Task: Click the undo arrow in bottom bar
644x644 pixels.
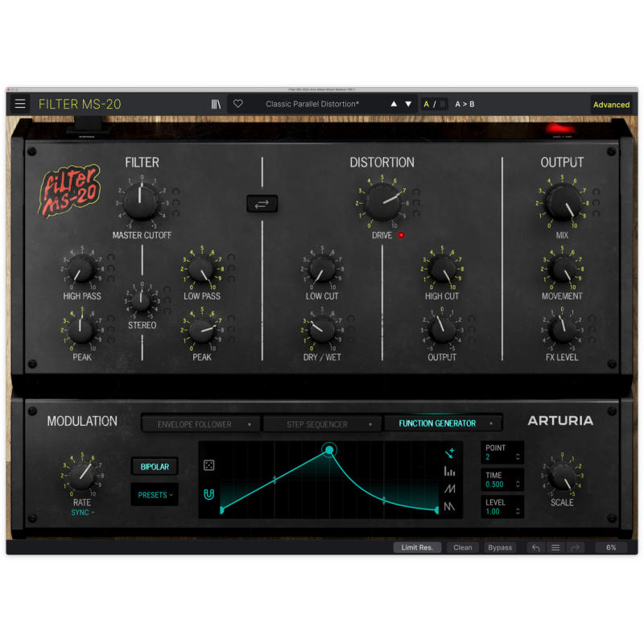Action: pos(536,547)
